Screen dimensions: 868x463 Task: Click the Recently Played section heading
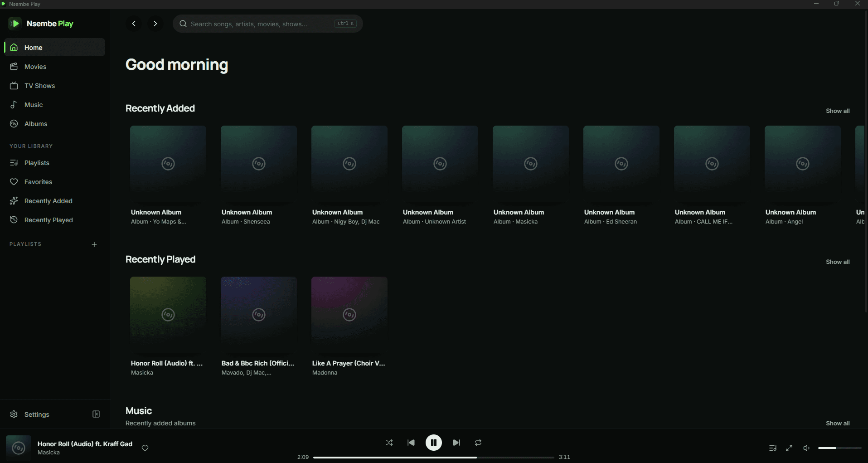(x=160, y=259)
